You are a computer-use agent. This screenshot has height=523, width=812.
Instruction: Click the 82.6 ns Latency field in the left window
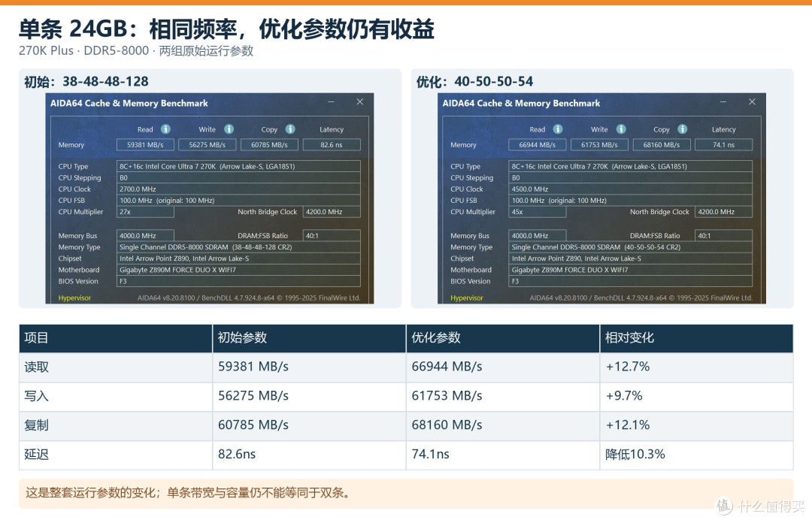(332, 145)
